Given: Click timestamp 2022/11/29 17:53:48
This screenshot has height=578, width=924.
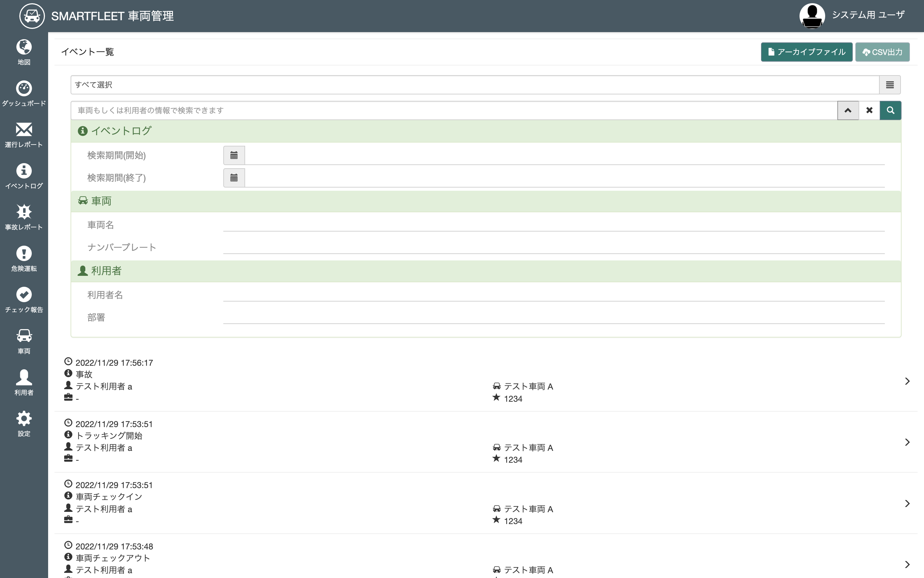Looking at the screenshot, I should coord(114,546).
